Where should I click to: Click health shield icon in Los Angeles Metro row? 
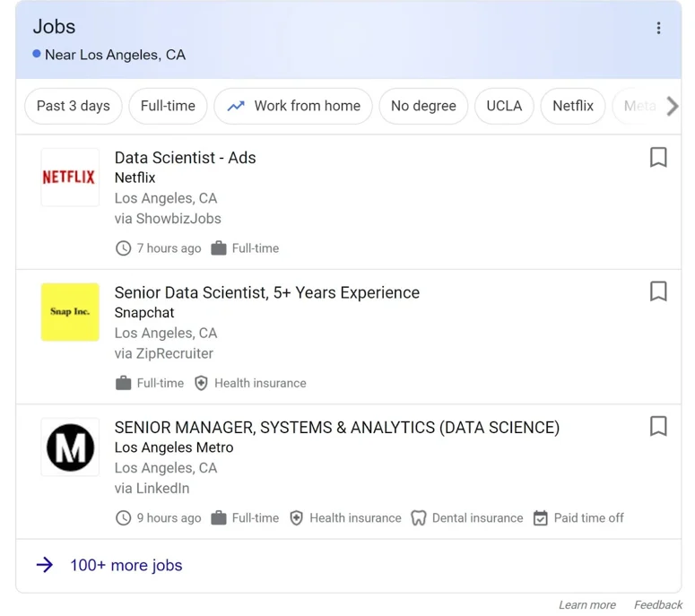297,517
